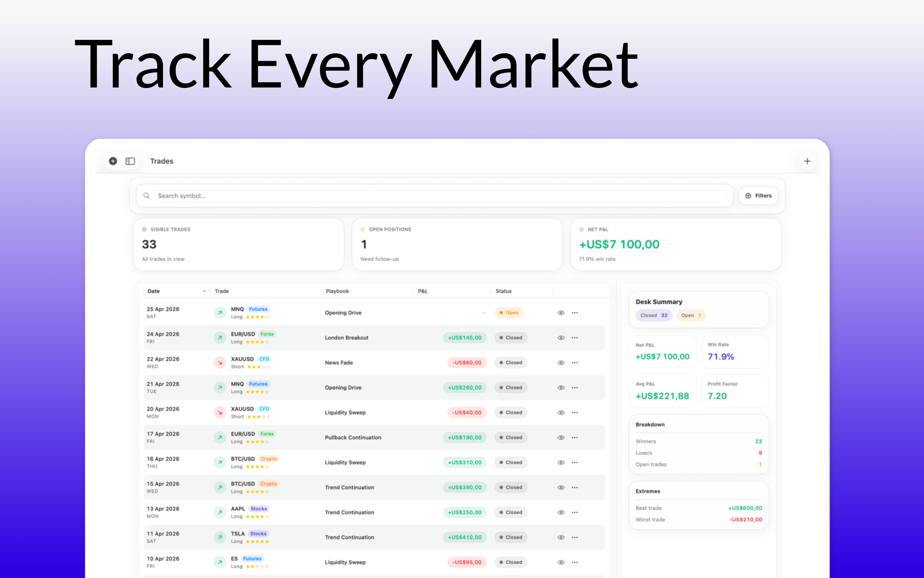View the 24 Apr EUR/USD trade eye icon
Viewport: 924px width, 578px height.
point(561,338)
